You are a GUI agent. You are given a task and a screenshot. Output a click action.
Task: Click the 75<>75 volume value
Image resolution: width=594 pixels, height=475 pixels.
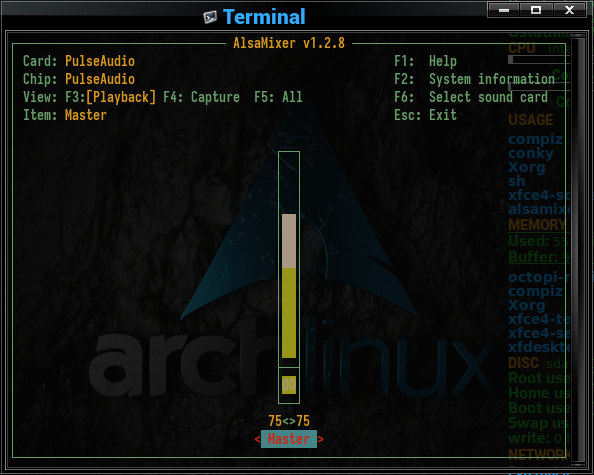pyautogui.click(x=289, y=421)
